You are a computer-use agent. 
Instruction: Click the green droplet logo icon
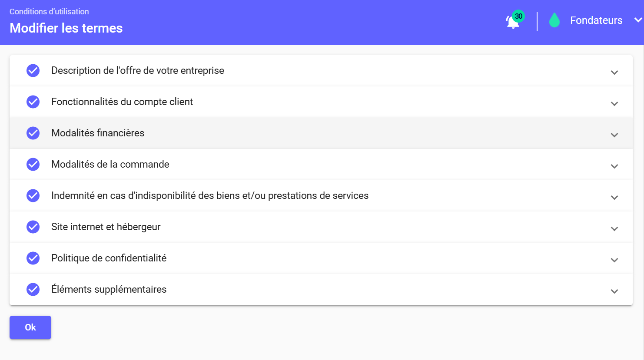[x=554, y=20]
